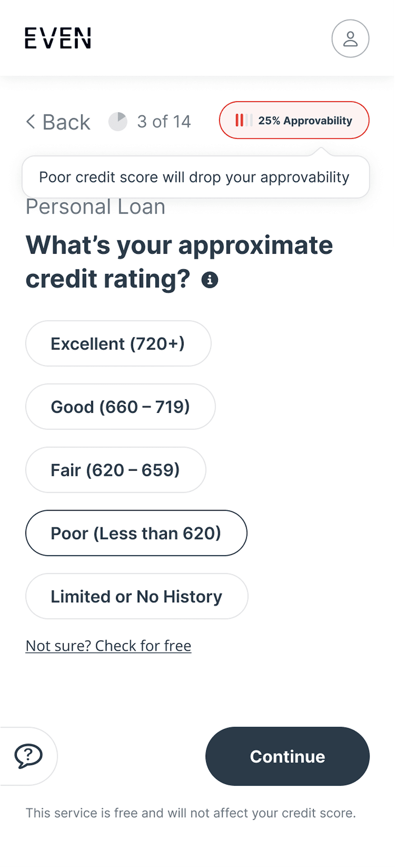Select Excellent (720+) credit rating
The image size is (395, 868).
[118, 344]
